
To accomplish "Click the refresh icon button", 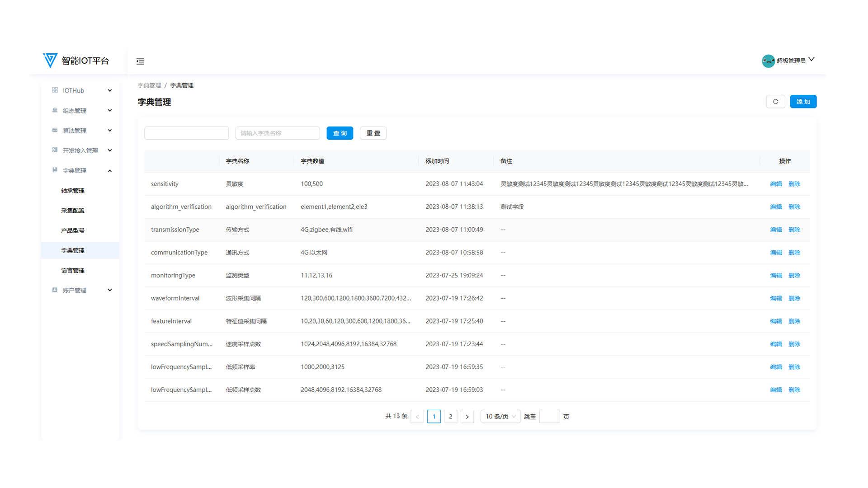I will pyautogui.click(x=775, y=102).
